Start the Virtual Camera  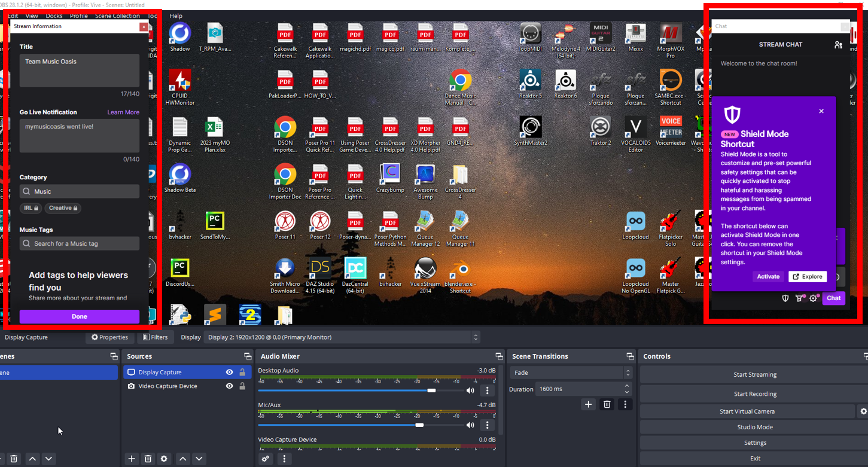(747, 411)
